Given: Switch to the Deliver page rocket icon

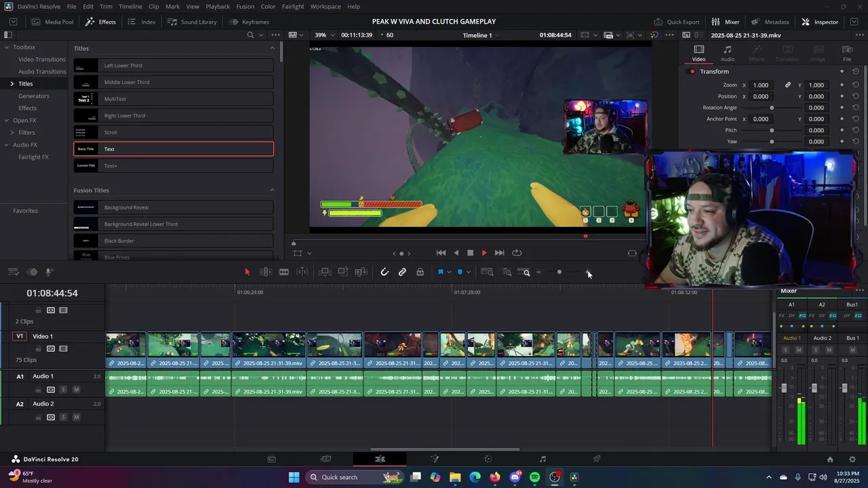Looking at the screenshot, I should pyautogui.click(x=597, y=459).
